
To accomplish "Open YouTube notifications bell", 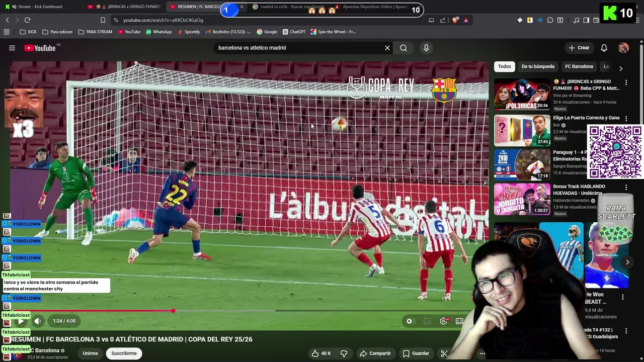I will 604,48.
